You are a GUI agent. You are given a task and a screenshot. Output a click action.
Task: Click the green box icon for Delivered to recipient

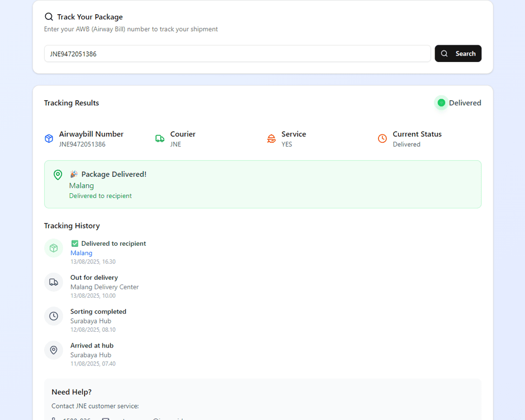pyautogui.click(x=54, y=248)
